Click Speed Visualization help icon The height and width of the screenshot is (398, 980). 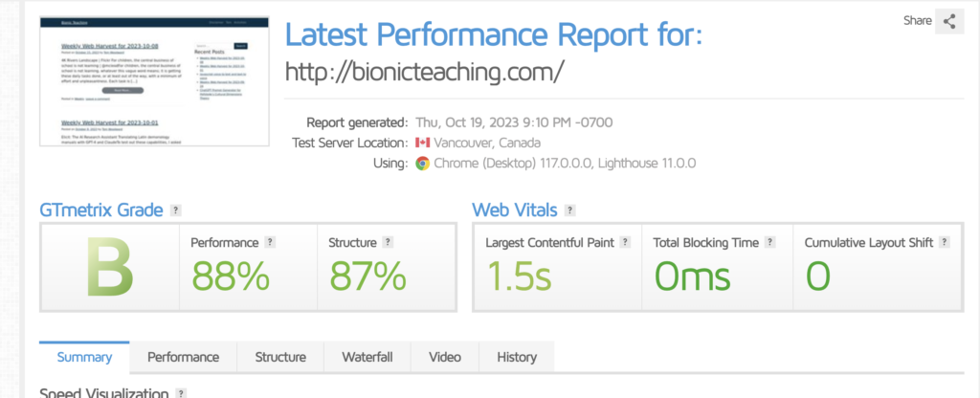pos(181,393)
